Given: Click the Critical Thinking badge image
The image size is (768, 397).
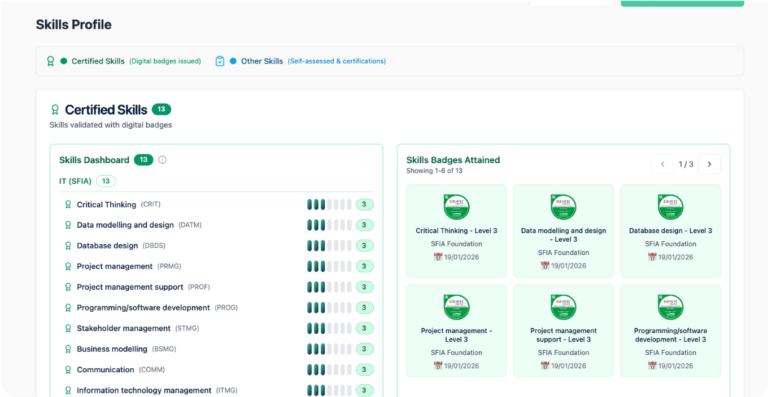Looking at the screenshot, I should 456,207.
